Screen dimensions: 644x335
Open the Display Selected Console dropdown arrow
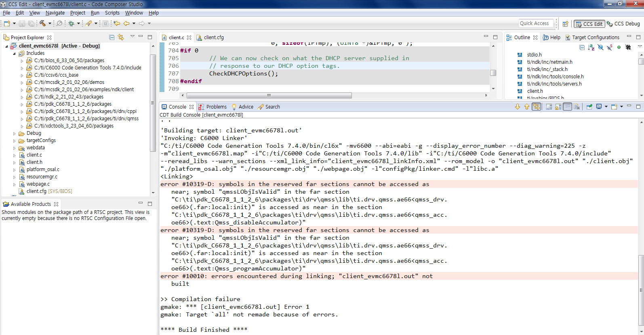(x=606, y=107)
